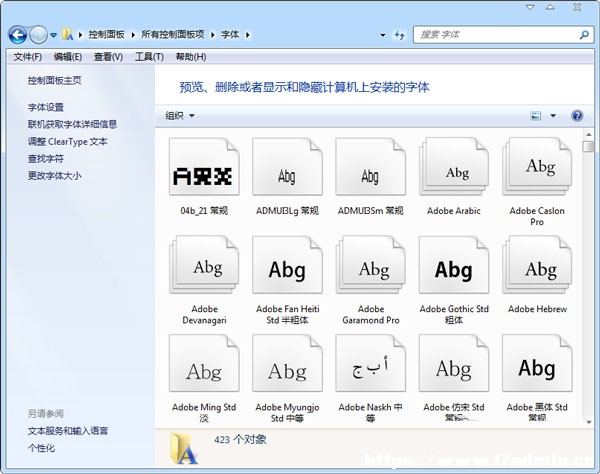
Task: Open the 组织 dropdown menu
Action: (x=180, y=116)
